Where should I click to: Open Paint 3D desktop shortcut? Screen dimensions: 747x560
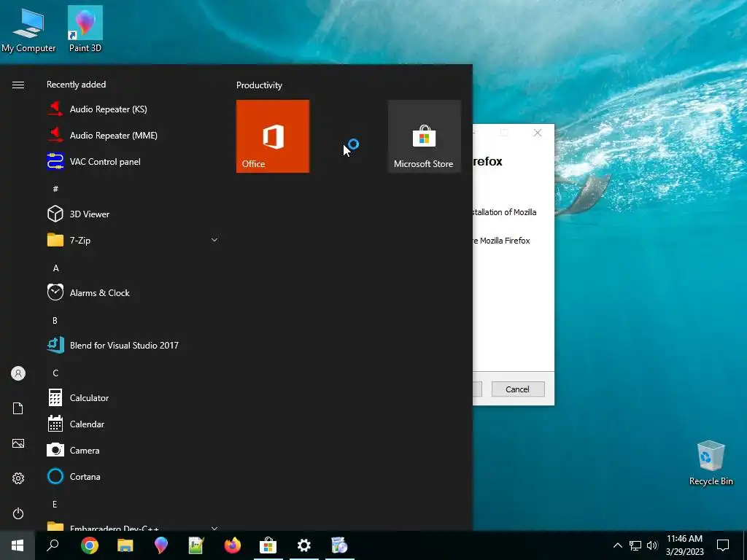click(x=85, y=28)
